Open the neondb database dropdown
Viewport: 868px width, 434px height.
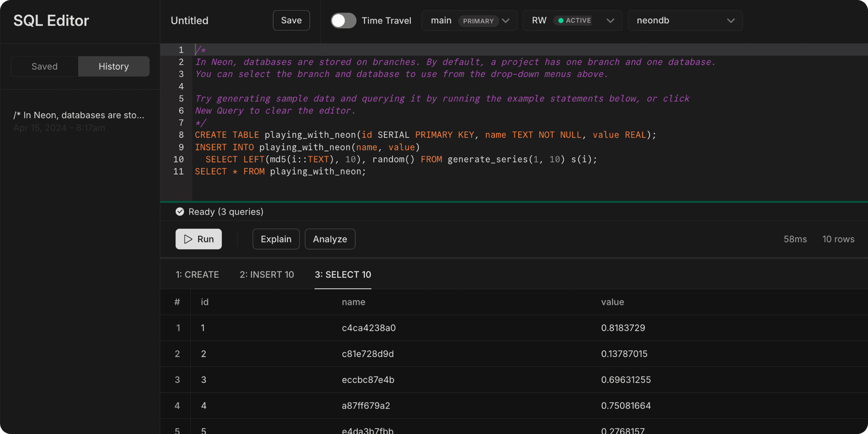(684, 20)
